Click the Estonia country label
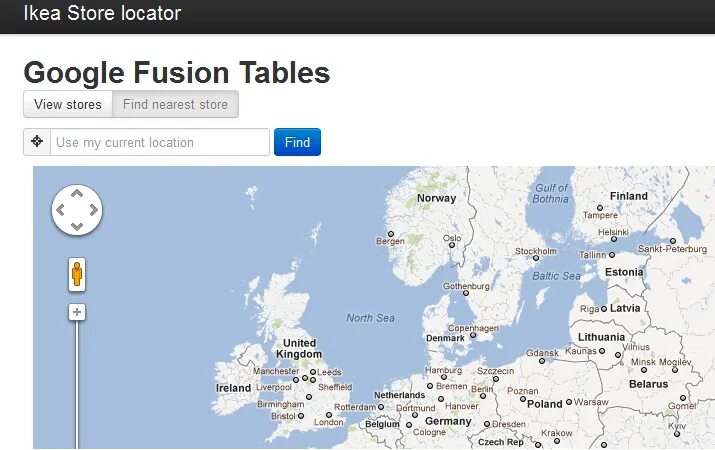The image size is (715, 450). point(624,272)
